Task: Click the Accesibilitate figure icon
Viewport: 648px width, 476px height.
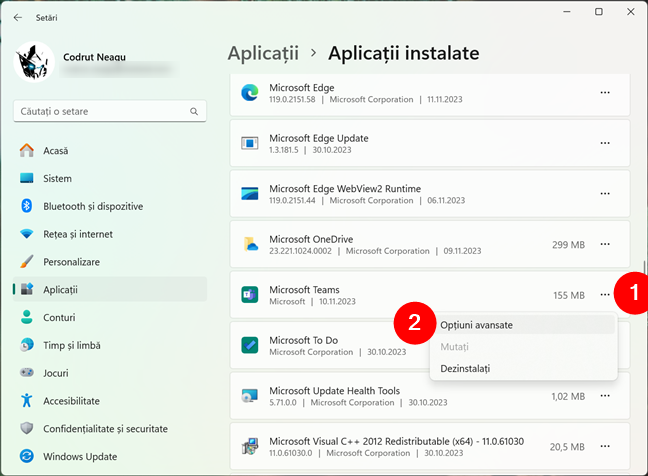Action: pos(27,400)
